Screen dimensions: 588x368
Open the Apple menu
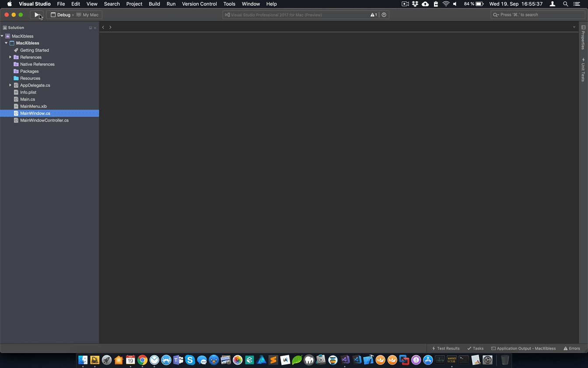point(9,4)
